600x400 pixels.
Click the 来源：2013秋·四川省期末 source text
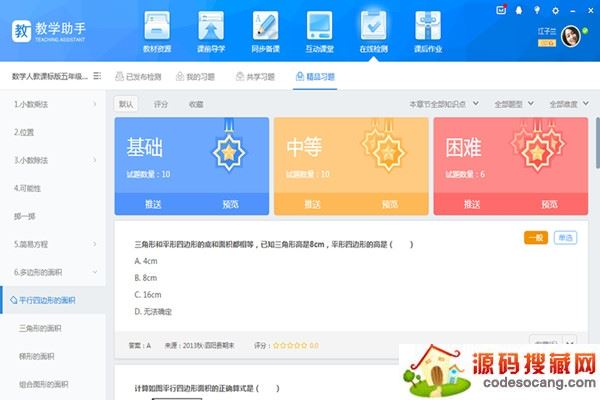tap(199, 345)
